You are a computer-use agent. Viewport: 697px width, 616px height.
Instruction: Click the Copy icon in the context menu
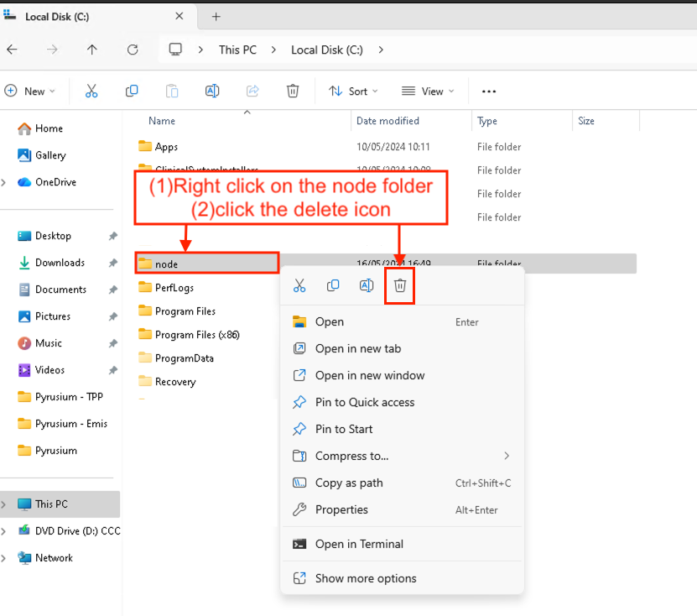(333, 285)
